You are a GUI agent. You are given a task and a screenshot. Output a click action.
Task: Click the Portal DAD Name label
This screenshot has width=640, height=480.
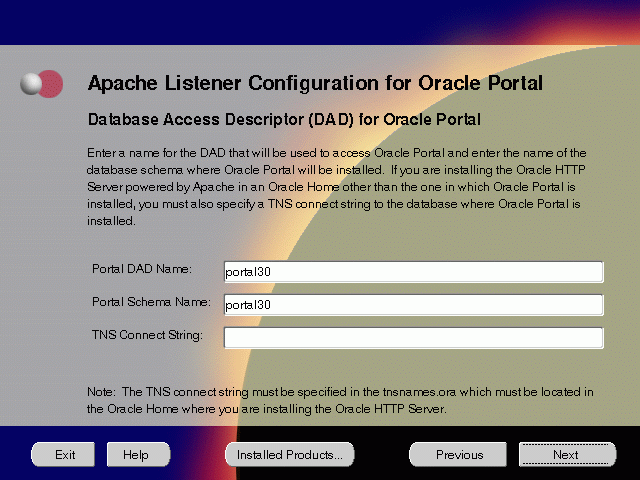tap(142, 269)
